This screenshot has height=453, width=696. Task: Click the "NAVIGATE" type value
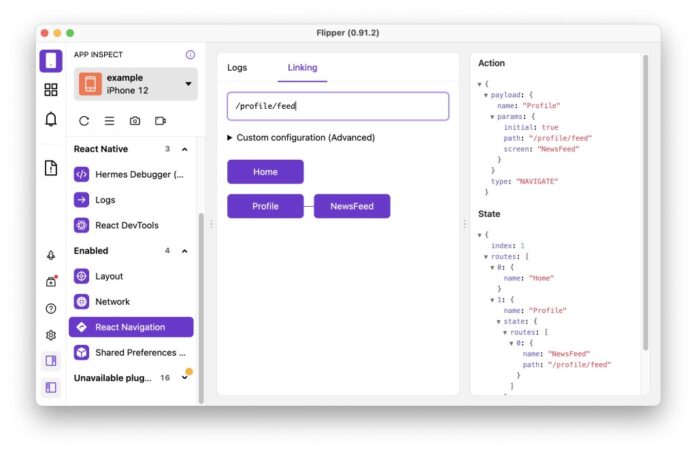537,181
